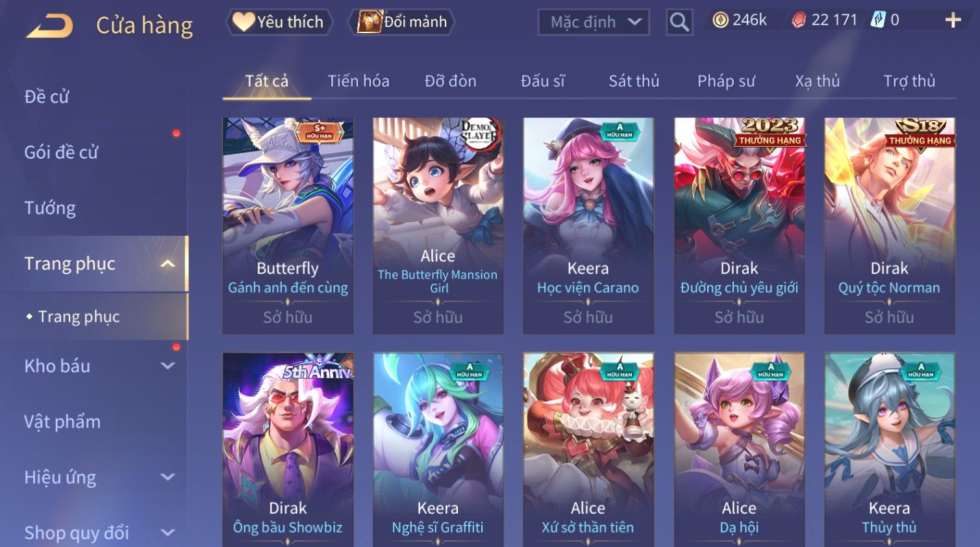Open Tướng in the sidebar

50,209
